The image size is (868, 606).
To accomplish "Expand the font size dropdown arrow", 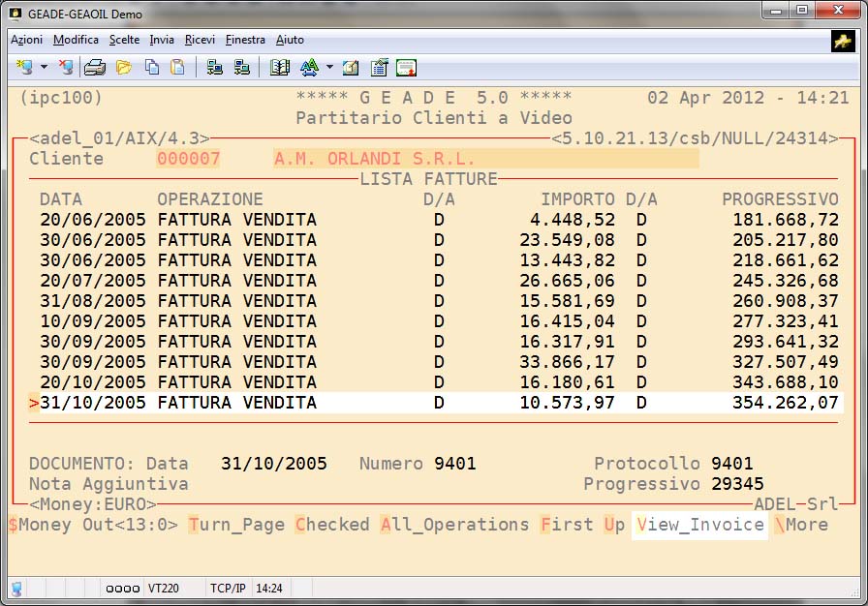I will [x=329, y=68].
